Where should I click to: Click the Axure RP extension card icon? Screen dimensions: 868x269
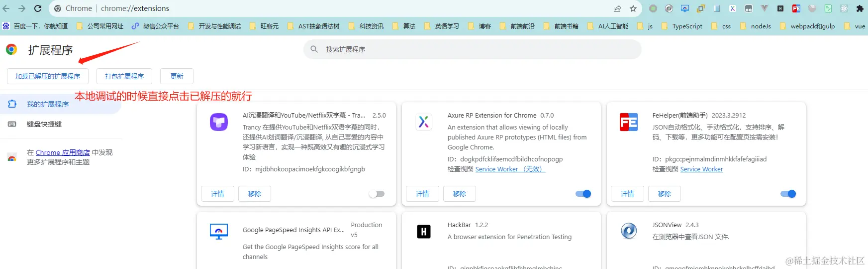[424, 122]
